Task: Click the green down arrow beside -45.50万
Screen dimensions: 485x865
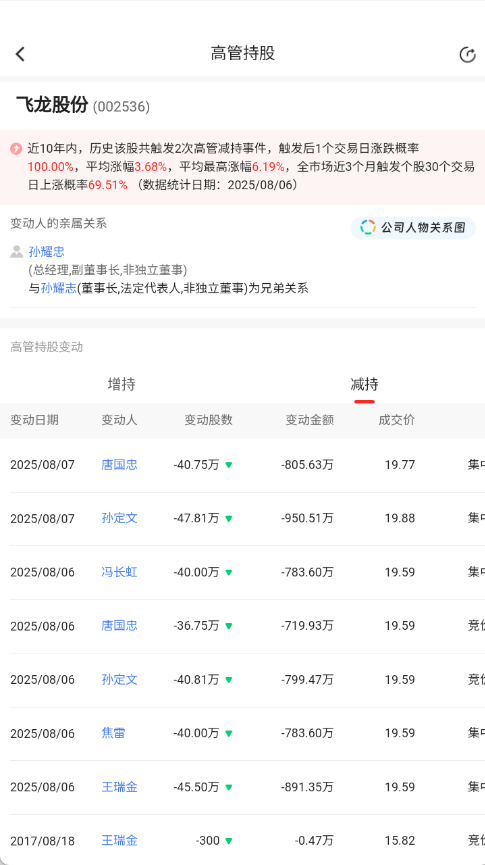Action: point(228,788)
